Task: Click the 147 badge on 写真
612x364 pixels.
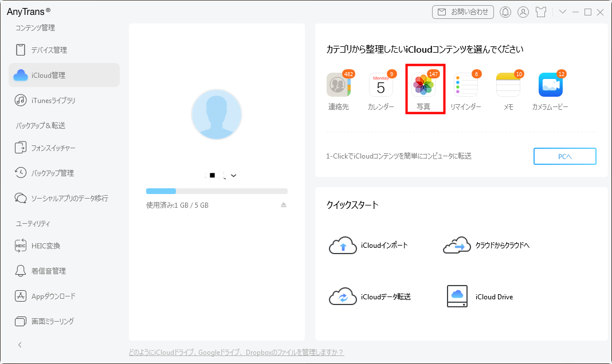Action: click(433, 74)
